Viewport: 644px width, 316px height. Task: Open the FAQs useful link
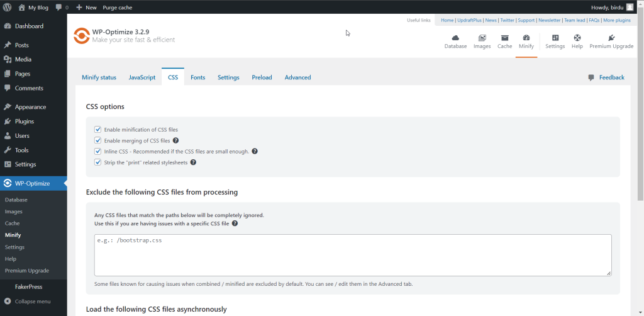(594, 20)
